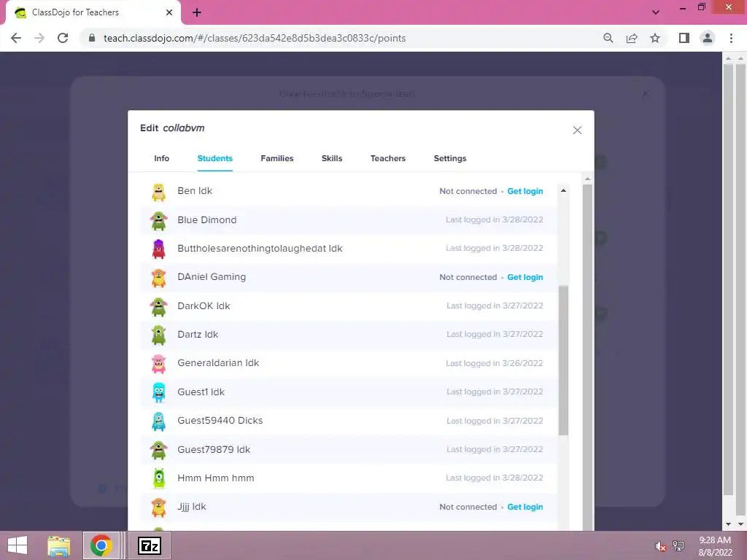Screen dimensions: 747x560
Task: Click the Chrome taskbar icon
Action: [x=101, y=545]
